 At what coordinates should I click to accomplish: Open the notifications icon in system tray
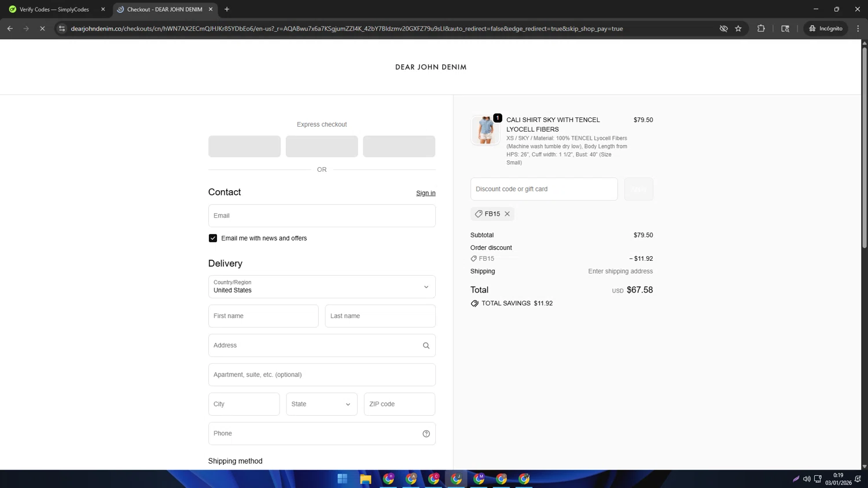[858, 479]
